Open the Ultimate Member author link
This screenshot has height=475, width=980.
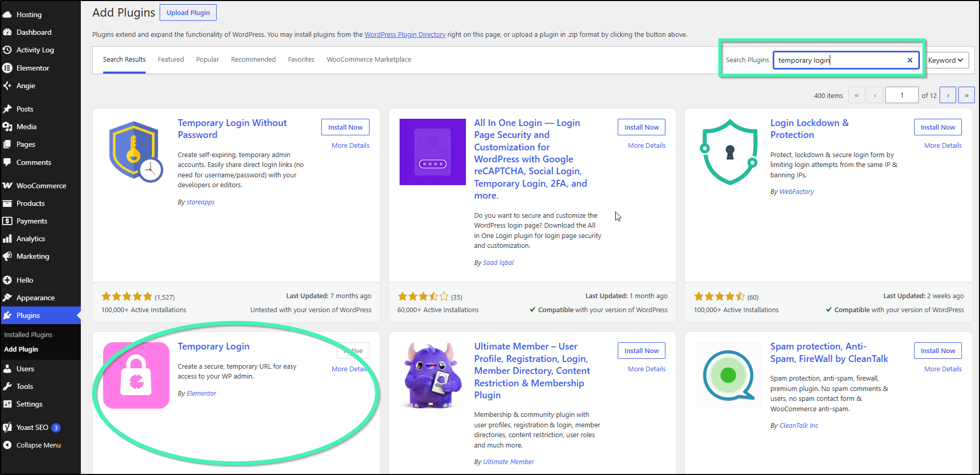click(x=508, y=462)
